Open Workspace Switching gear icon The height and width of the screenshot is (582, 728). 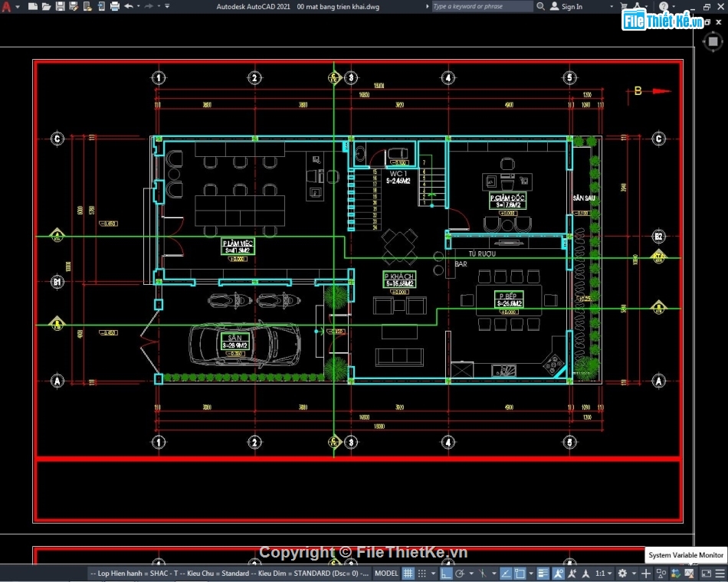(622, 574)
